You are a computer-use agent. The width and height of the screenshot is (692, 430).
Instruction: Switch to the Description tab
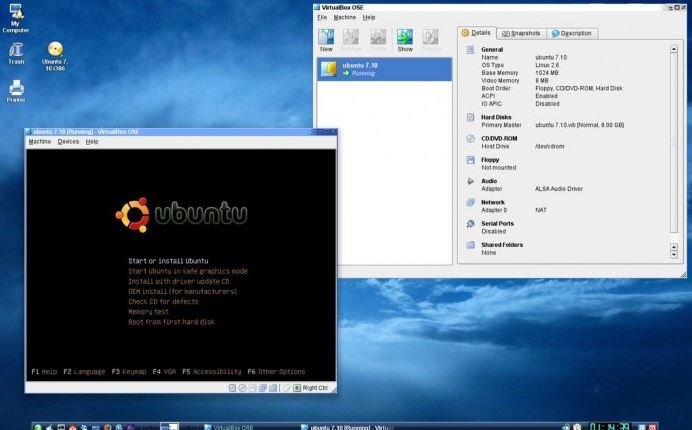pyautogui.click(x=572, y=34)
